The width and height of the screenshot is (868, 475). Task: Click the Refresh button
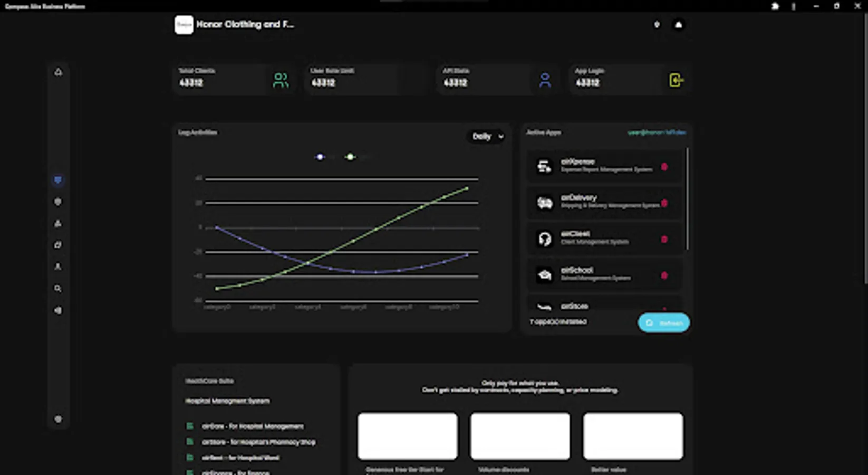pyautogui.click(x=664, y=322)
